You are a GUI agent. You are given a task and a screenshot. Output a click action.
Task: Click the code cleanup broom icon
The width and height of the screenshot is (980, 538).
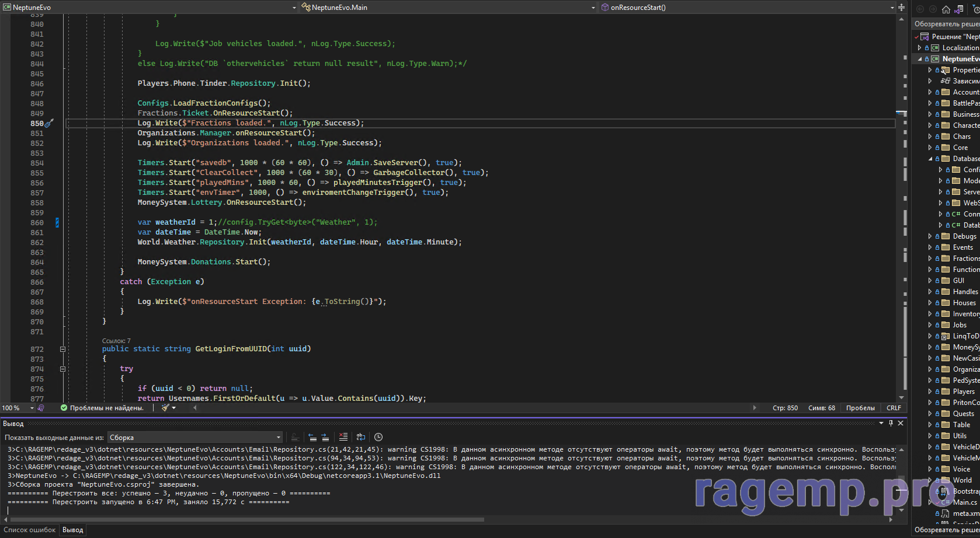tap(166, 408)
